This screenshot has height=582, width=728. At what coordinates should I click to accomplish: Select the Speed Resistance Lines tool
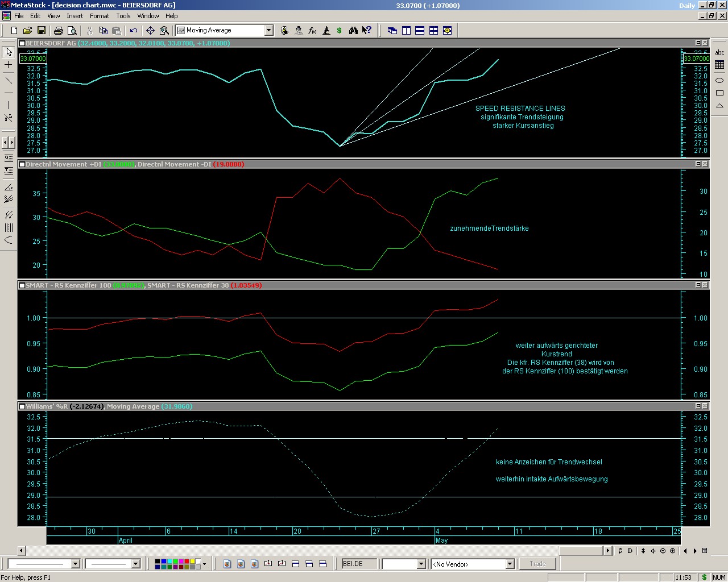pos(9,199)
